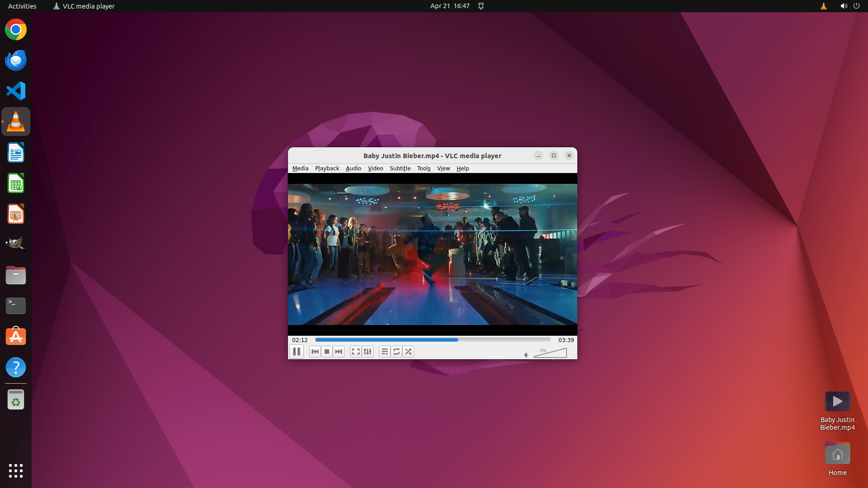868x488 pixels.
Task: Toggle loop repeat mode
Action: click(x=396, y=352)
